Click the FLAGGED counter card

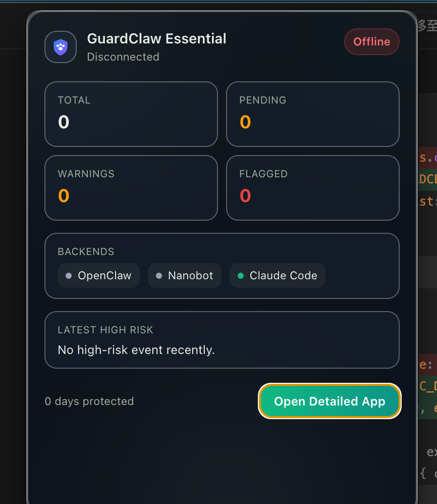coord(313,188)
